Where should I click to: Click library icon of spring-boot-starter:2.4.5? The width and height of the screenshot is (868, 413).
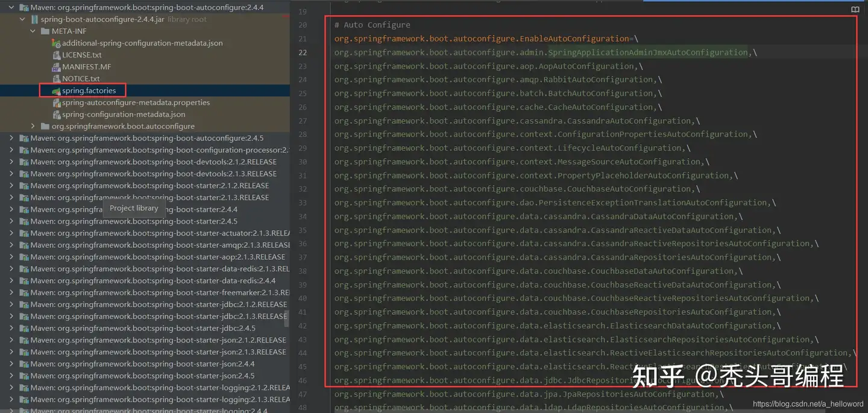tap(24, 221)
